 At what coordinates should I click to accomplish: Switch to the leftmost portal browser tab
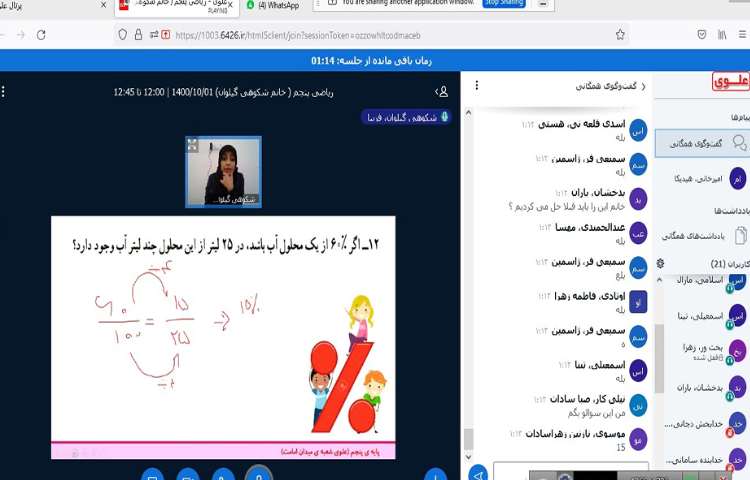click(x=53, y=6)
